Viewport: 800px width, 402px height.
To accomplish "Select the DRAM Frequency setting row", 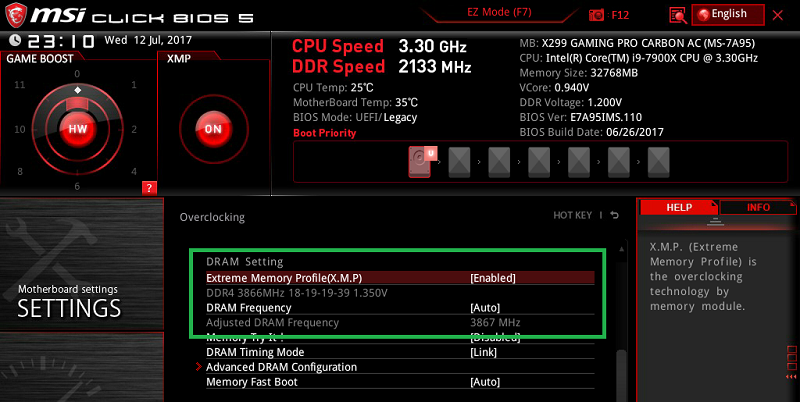I will (400, 308).
